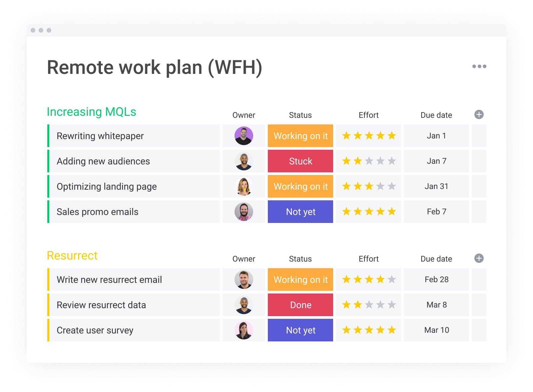Open the Jan 31 due date cell
The image size is (533, 392).
pos(436,186)
